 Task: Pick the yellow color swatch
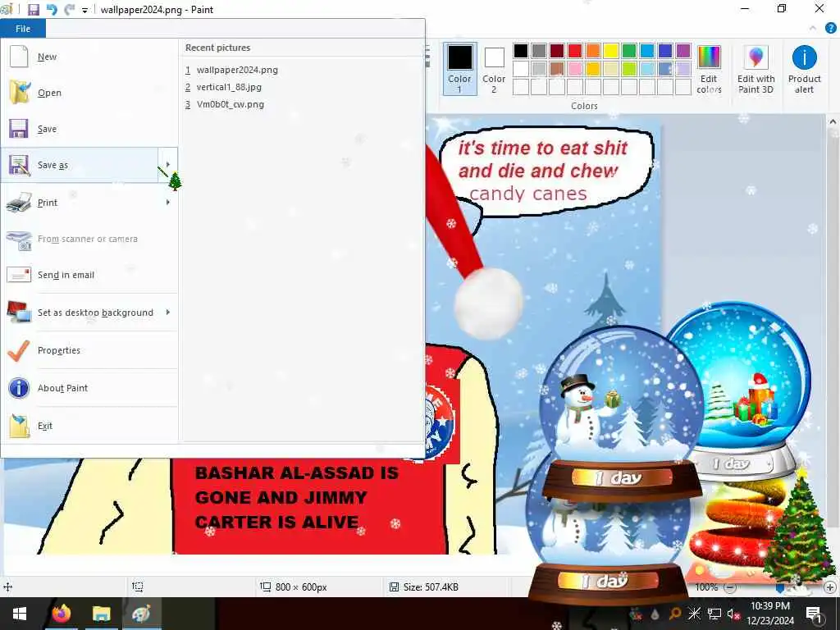coord(610,51)
